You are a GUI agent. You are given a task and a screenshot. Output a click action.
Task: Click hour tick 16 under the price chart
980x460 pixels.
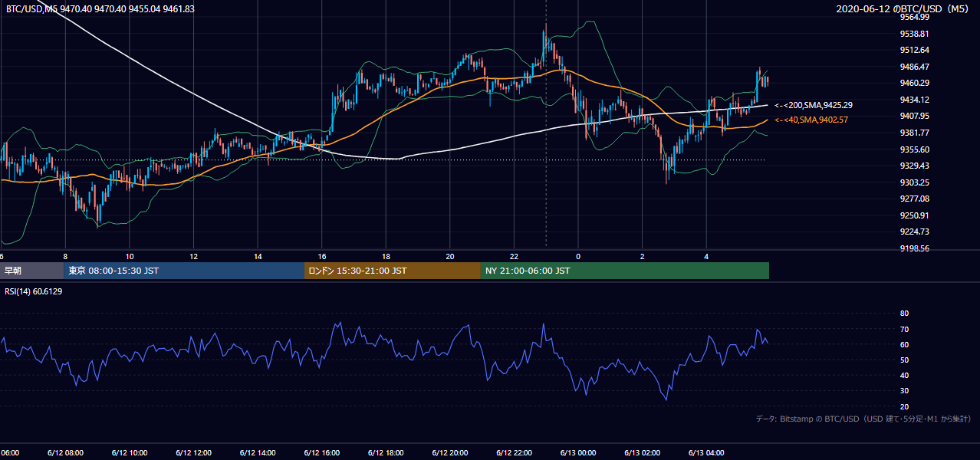(322, 256)
